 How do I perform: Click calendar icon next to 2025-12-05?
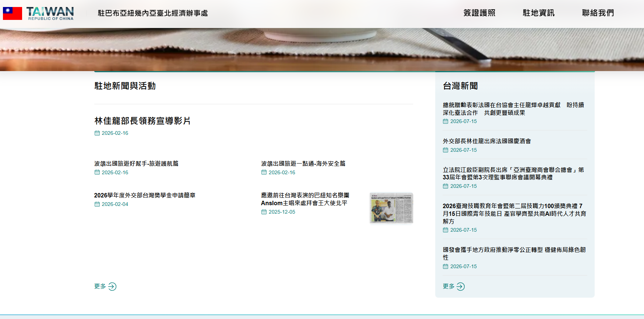coord(264,212)
